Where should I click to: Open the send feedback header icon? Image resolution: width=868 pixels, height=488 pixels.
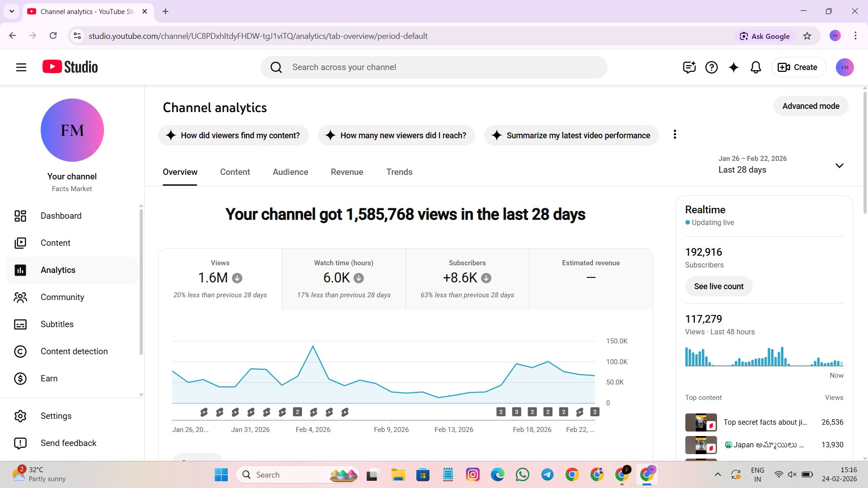tap(689, 67)
